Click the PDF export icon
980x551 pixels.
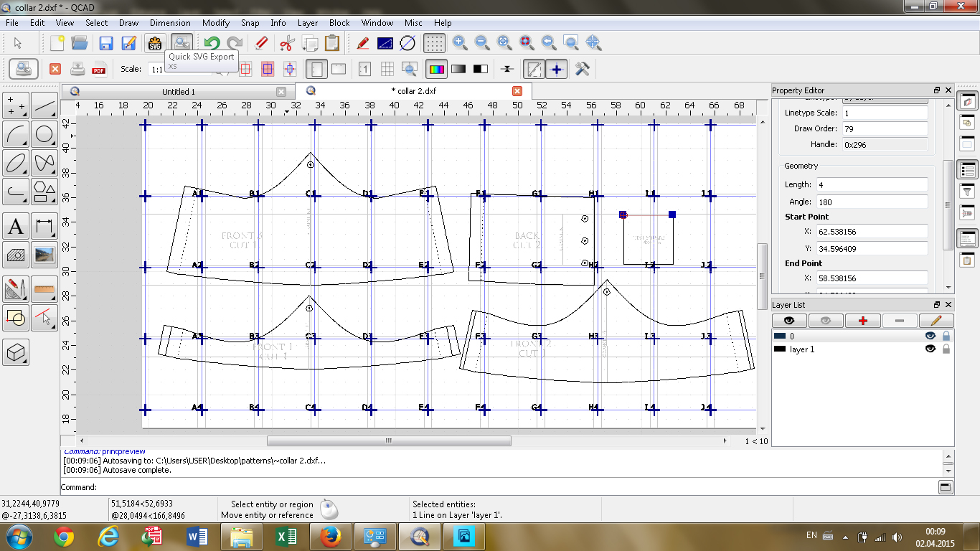(x=99, y=69)
